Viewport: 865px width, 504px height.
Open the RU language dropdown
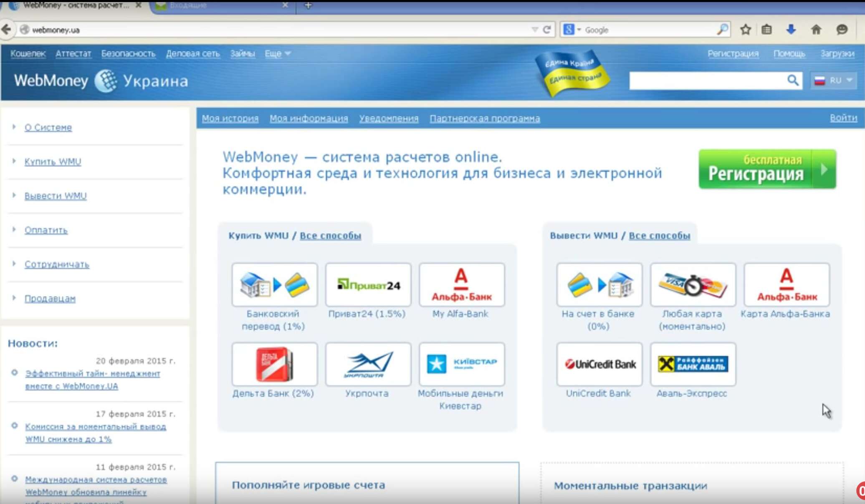tap(834, 80)
